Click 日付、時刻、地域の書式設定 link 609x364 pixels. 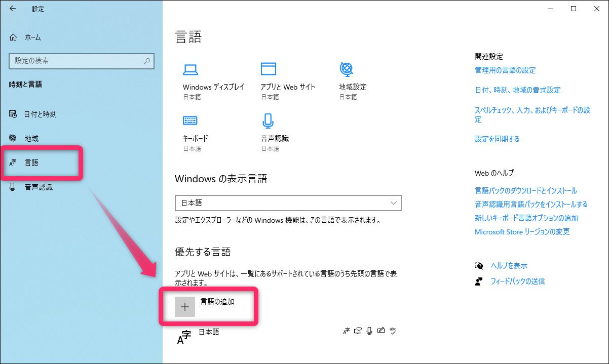(517, 90)
